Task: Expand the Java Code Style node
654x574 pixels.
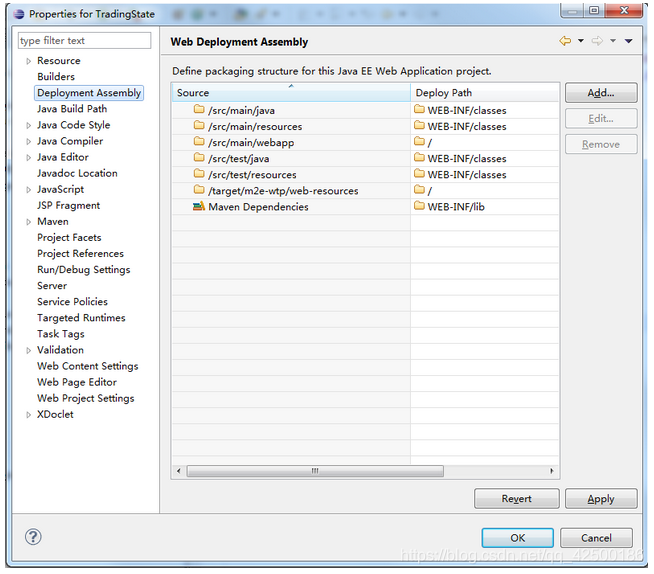Action: (28, 126)
